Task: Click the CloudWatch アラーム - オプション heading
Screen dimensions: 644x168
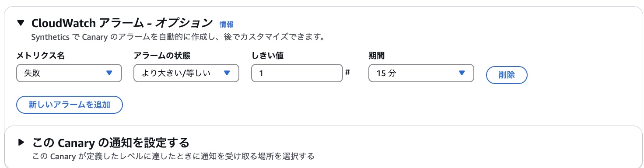Action: tap(122, 23)
